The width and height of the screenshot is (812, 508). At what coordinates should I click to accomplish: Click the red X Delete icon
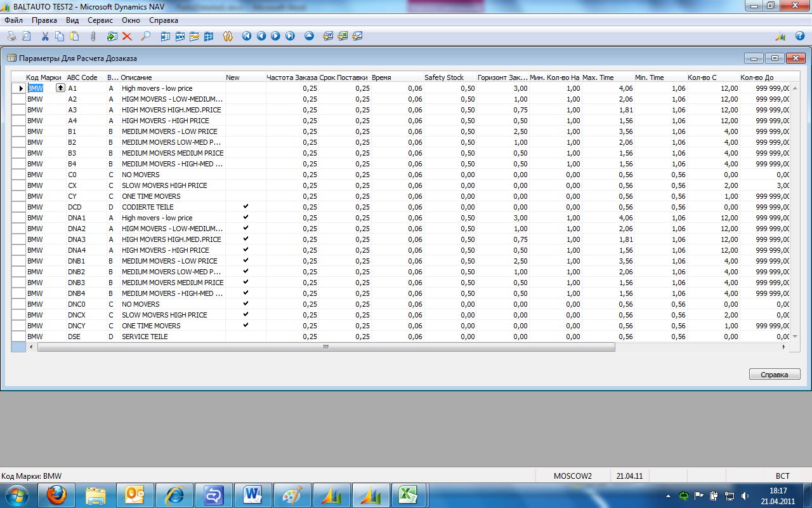coord(127,36)
